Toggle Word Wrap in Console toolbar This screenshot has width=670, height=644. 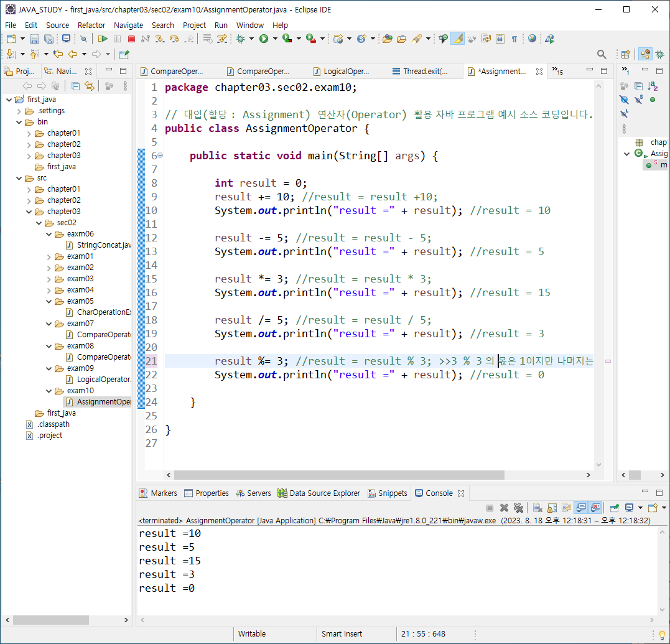pos(567,508)
